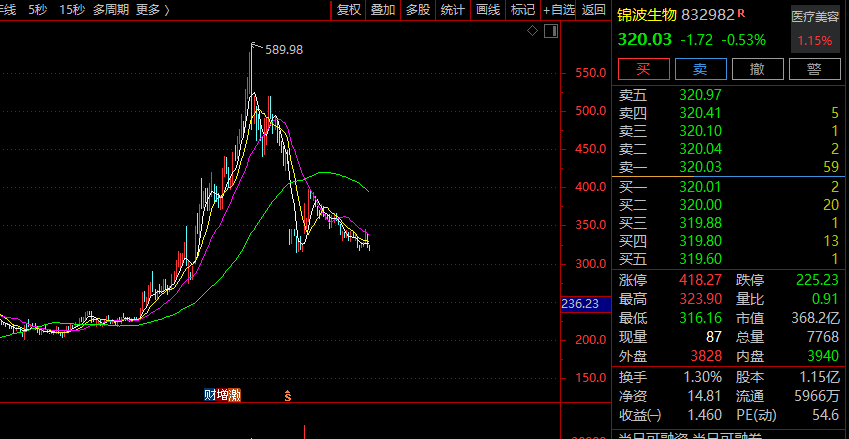Click the 增 event marker on the chart
The height and width of the screenshot is (439, 849).
(x=222, y=395)
